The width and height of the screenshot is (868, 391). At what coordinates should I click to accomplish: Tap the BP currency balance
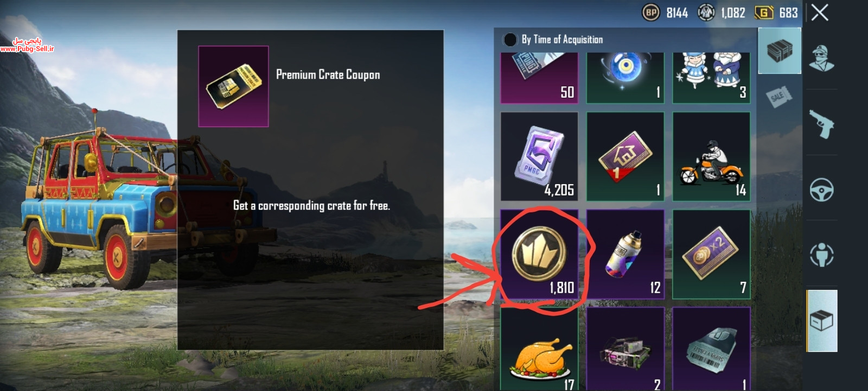(x=665, y=12)
